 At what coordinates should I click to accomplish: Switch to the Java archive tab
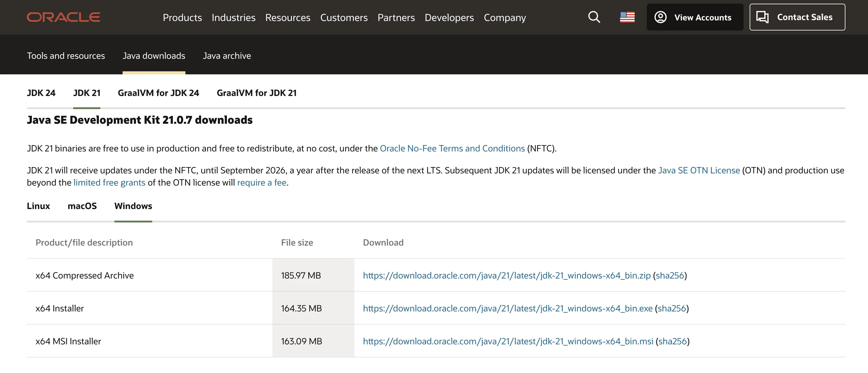pos(227,55)
